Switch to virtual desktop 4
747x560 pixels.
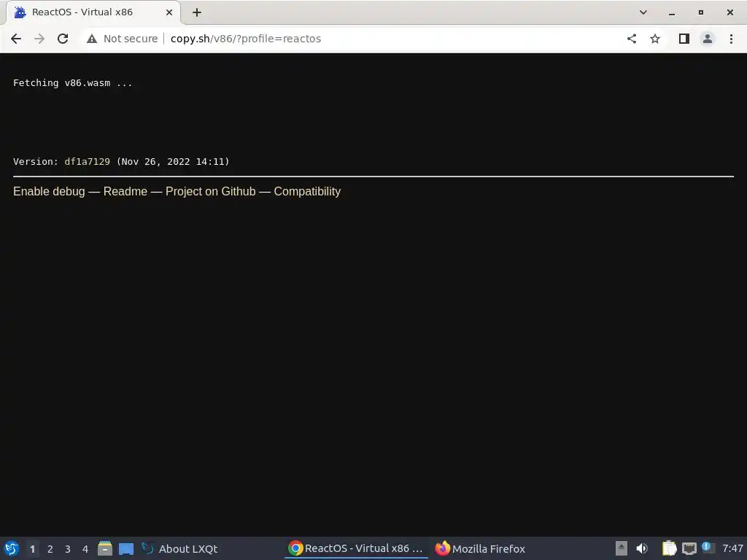pos(85,549)
